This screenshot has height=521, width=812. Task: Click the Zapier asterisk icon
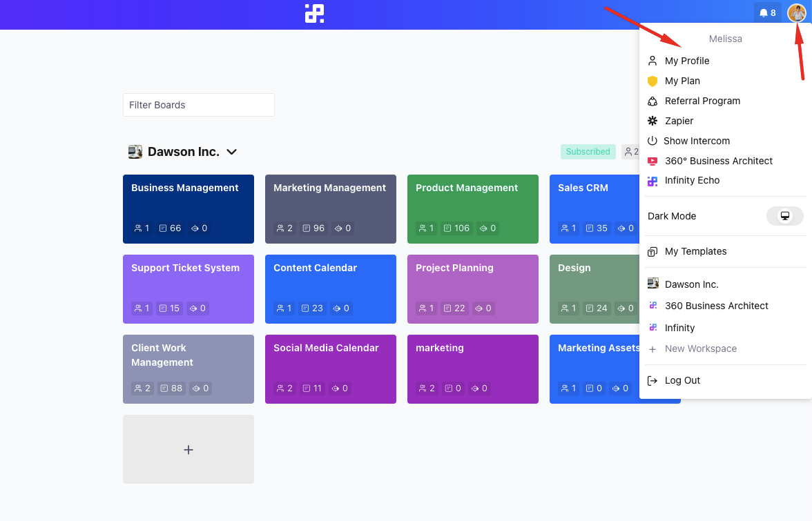click(x=652, y=121)
